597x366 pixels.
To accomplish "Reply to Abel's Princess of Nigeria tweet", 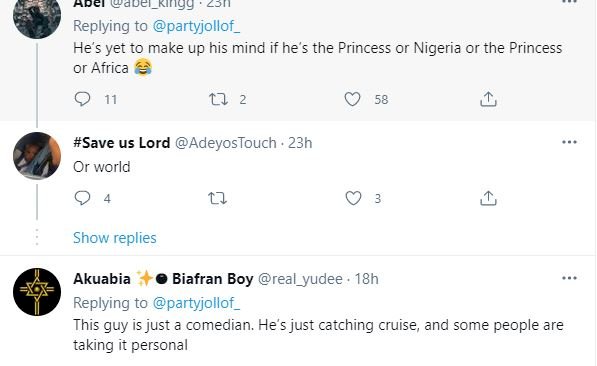I will point(82,99).
